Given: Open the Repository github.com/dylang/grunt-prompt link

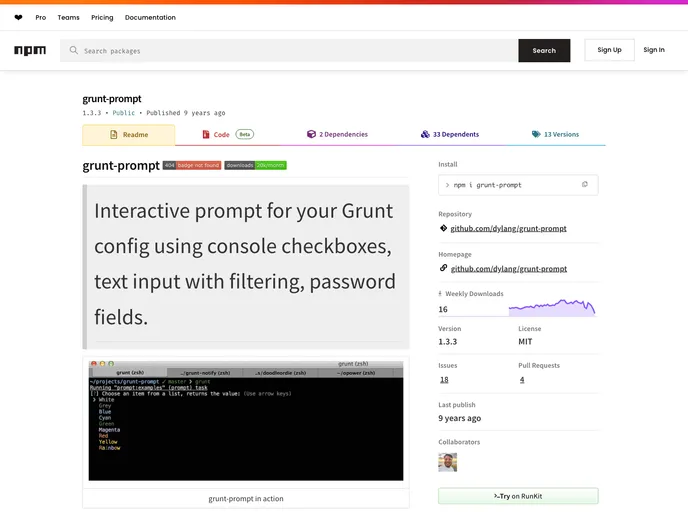Looking at the screenshot, I should pyautogui.click(x=508, y=228).
